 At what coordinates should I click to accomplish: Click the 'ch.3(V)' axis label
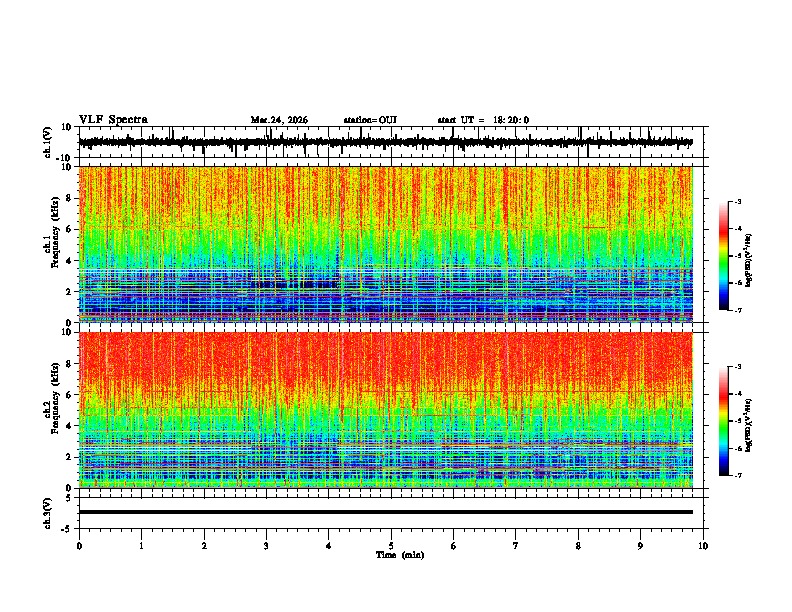tap(48, 513)
